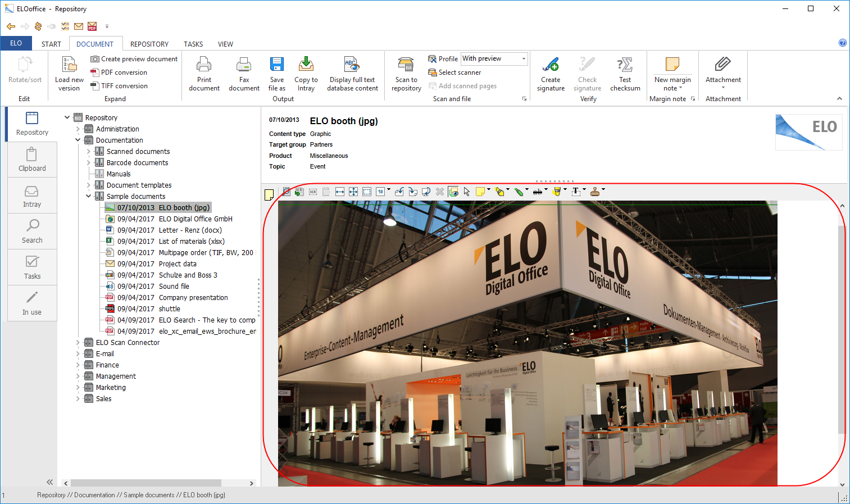The height and width of the screenshot is (504, 850).
Task: Click the zoom selection rectangle icon
Action: pyautogui.click(x=367, y=192)
